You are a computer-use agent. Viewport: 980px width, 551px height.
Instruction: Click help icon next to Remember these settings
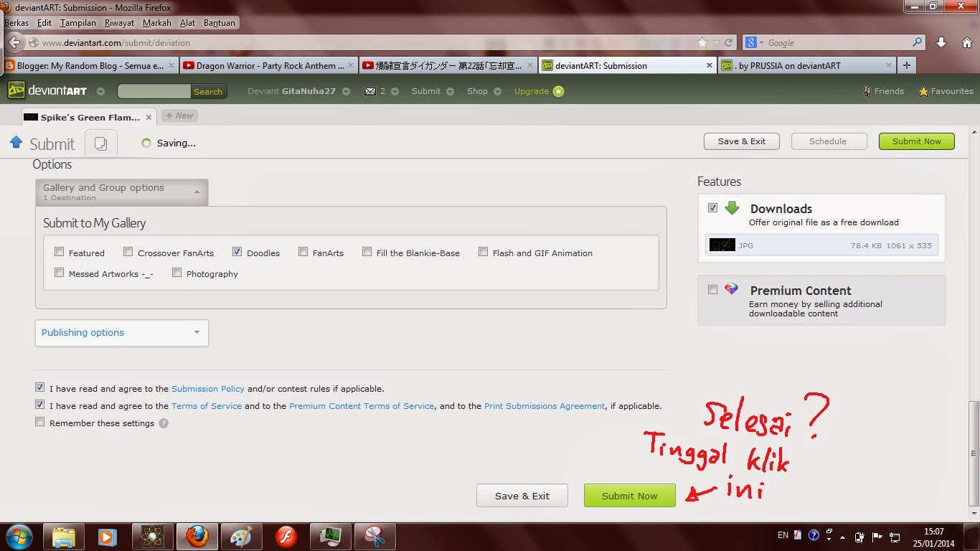pos(164,423)
